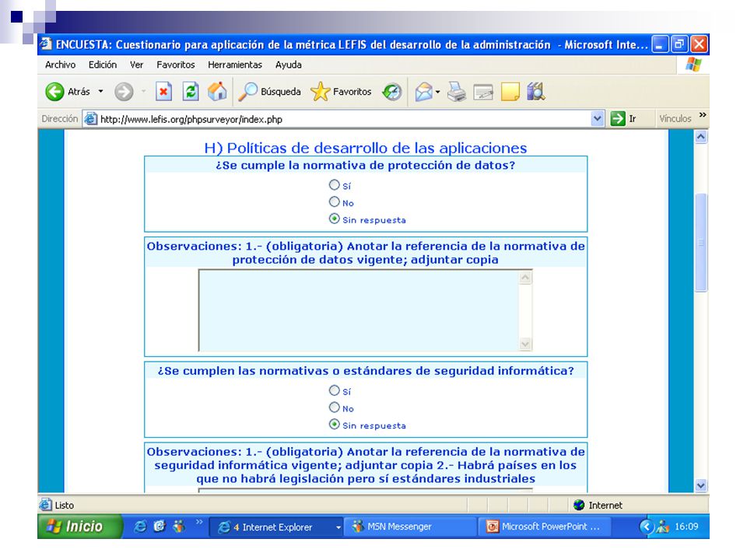Open the Mail envelope toolbar icon
This screenshot has height=560, width=747.
[x=423, y=92]
